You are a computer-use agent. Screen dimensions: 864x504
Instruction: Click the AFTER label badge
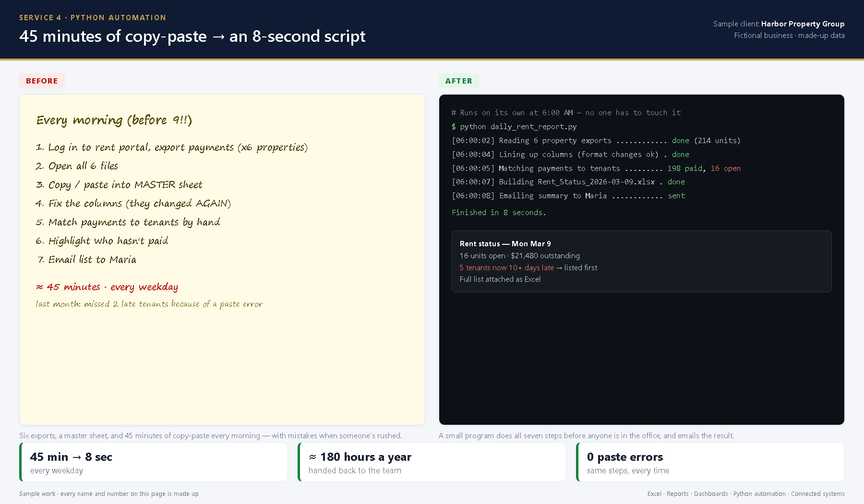459,81
